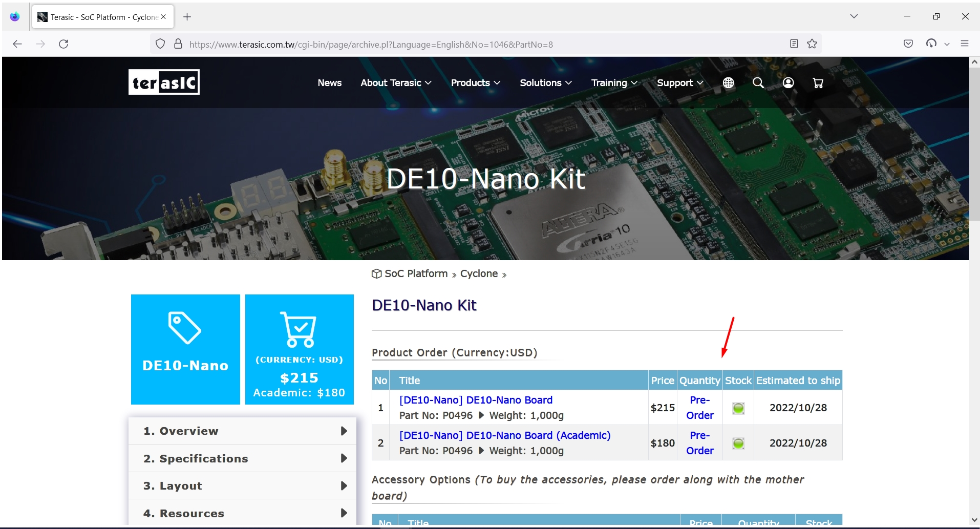Image resolution: width=980 pixels, height=529 pixels.
Task: Click the page vertical scrollbar thumb
Action: pos(974,143)
